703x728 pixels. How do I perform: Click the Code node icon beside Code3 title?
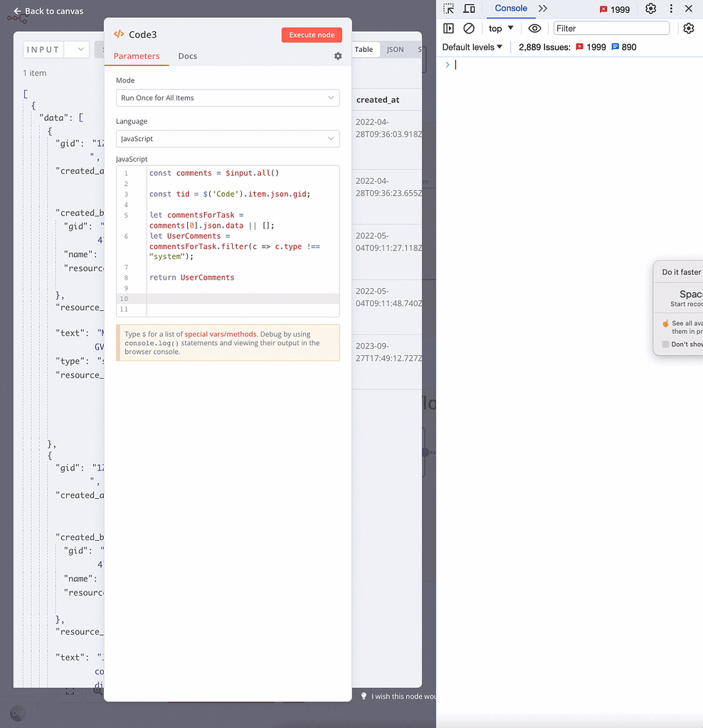click(x=119, y=33)
